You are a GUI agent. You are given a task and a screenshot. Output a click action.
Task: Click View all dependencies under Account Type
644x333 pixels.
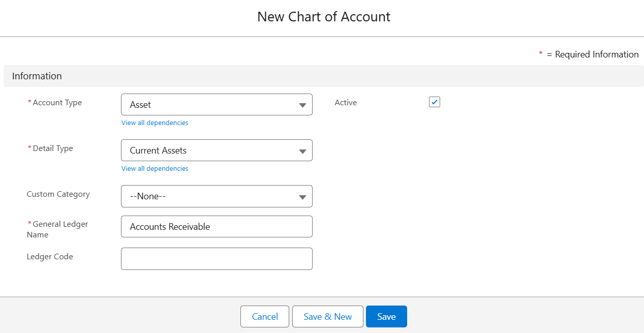click(155, 123)
